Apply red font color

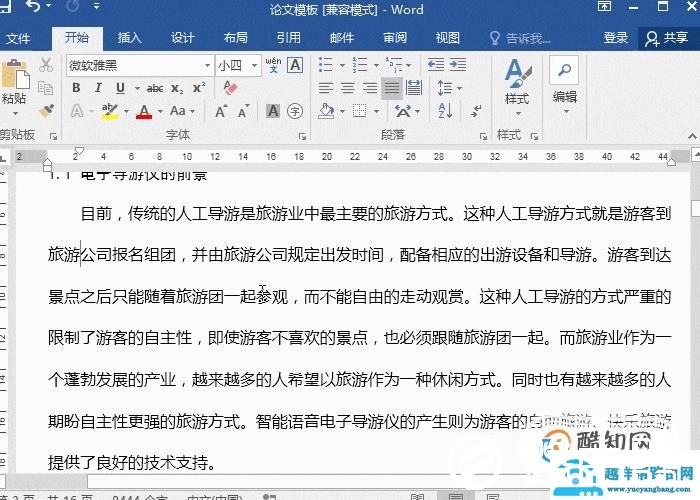144,111
